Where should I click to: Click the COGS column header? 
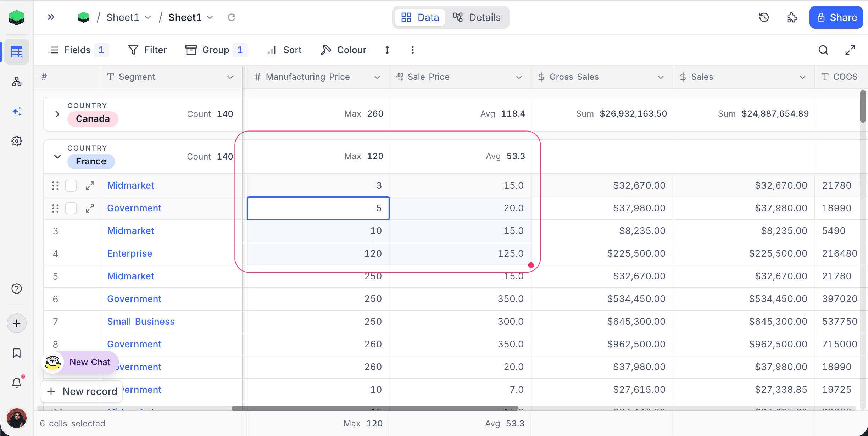point(841,77)
